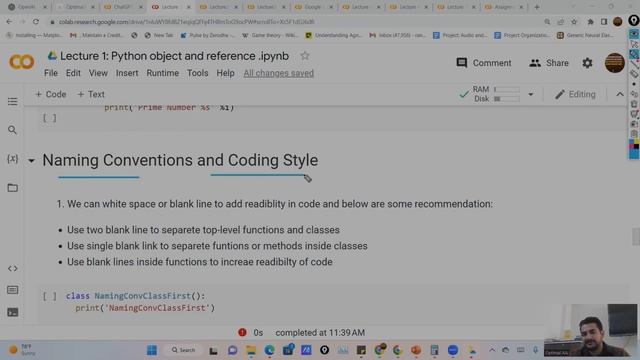Click the All changes saved link

click(278, 73)
